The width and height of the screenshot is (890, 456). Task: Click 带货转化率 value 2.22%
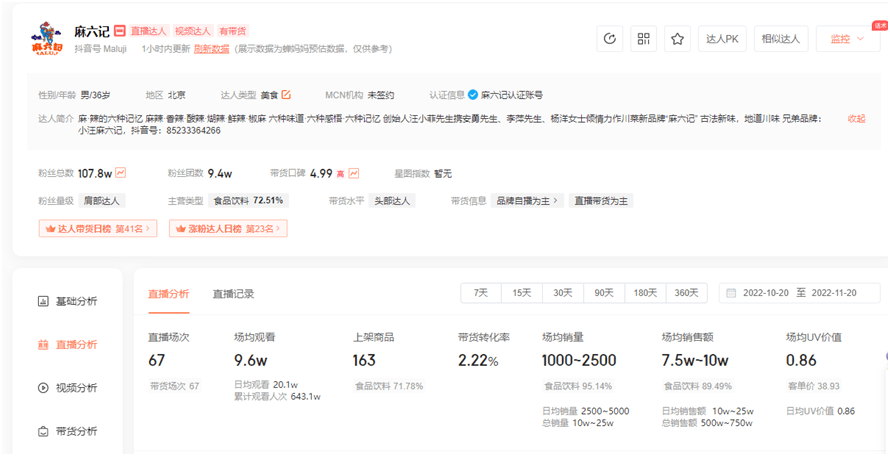(478, 361)
